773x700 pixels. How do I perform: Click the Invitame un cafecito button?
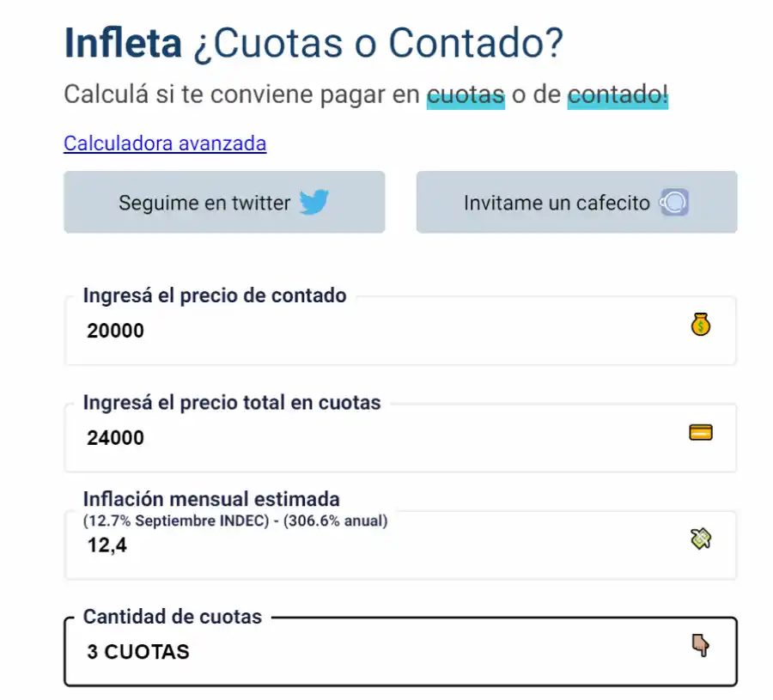coord(576,203)
